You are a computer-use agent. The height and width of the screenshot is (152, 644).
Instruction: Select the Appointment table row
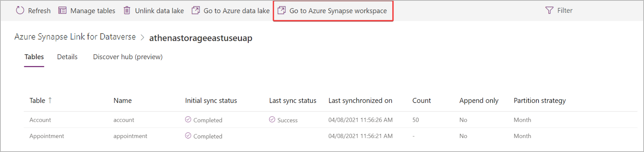pos(47,136)
